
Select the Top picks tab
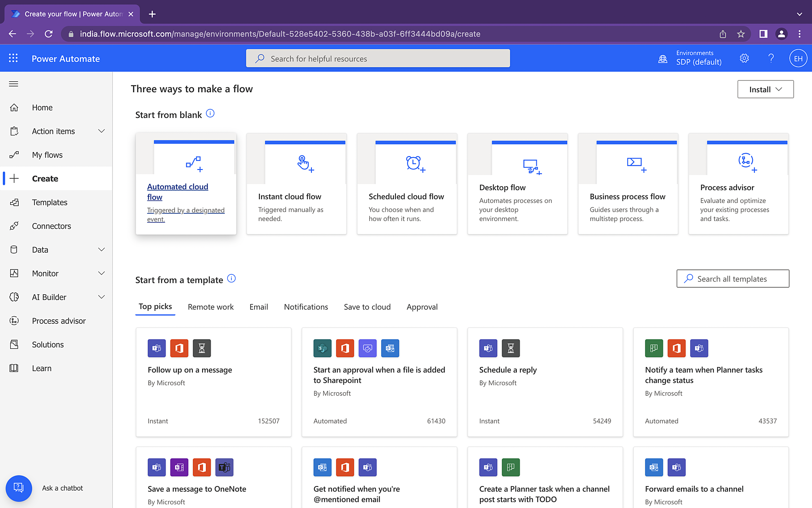coord(155,306)
